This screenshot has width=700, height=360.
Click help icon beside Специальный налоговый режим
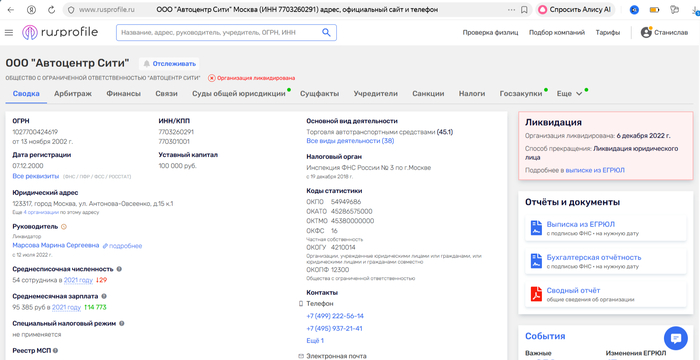(x=122, y=323)
